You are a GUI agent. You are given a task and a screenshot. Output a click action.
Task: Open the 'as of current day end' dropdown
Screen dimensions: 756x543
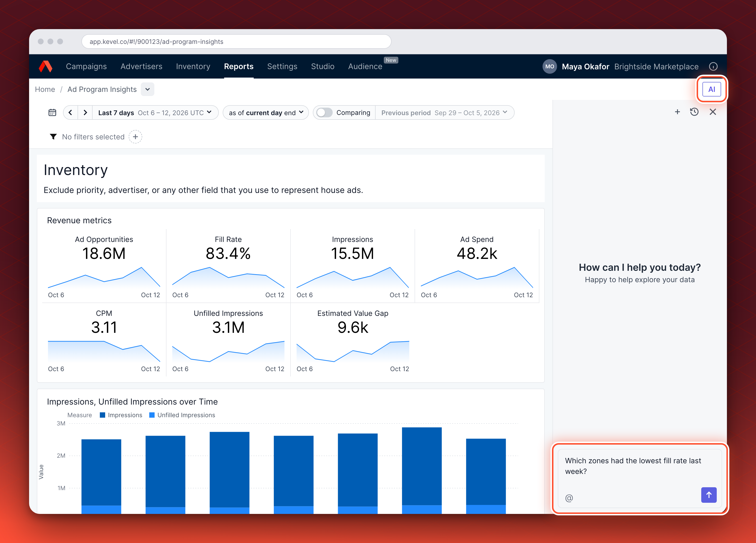click(x=266, y=113)
